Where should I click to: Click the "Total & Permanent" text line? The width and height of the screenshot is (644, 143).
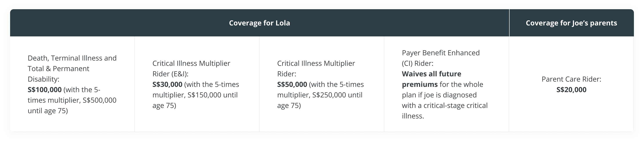[58, 69]
